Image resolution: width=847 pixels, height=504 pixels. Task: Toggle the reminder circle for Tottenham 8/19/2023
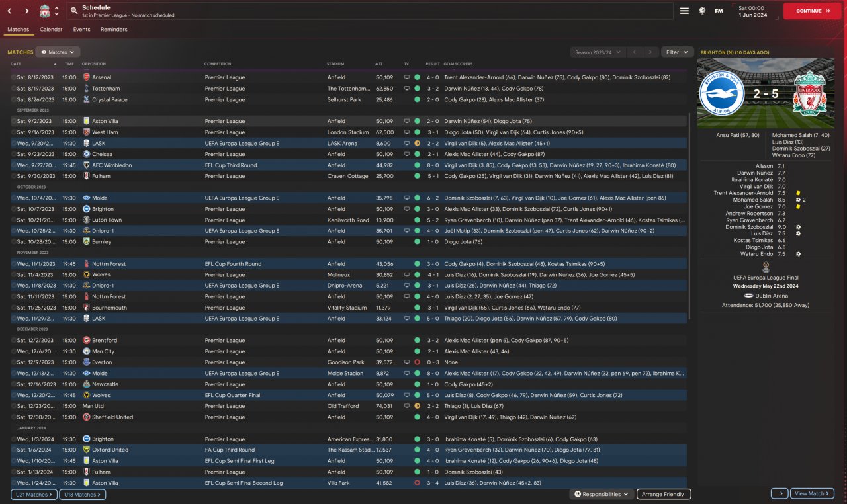coord(13,88)
